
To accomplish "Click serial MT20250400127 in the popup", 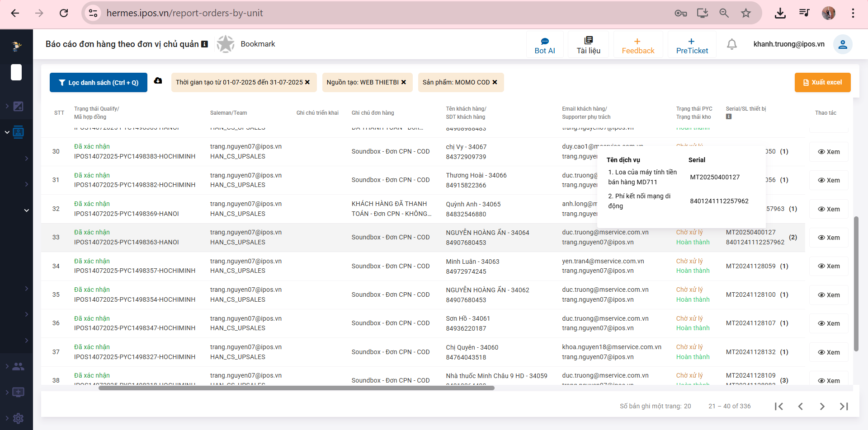I will pos(715,177).
